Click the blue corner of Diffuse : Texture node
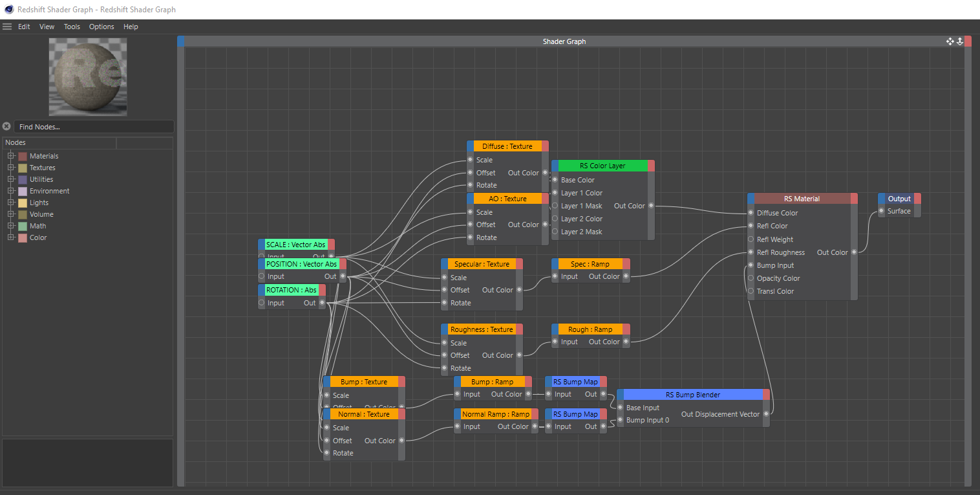 coord(470,146)
